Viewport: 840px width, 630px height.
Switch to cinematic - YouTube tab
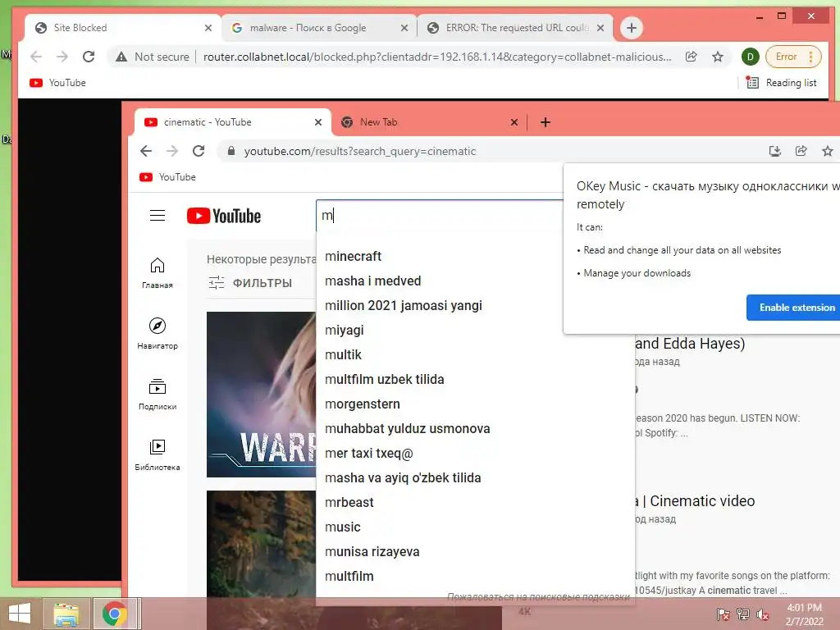231,122
